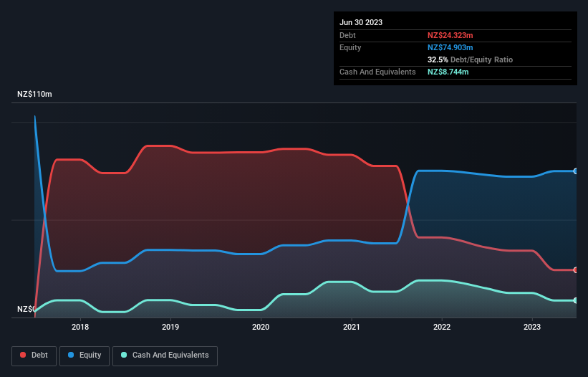Toggle the Equity legend button
The image size is (588, 377).
point(85,355)
